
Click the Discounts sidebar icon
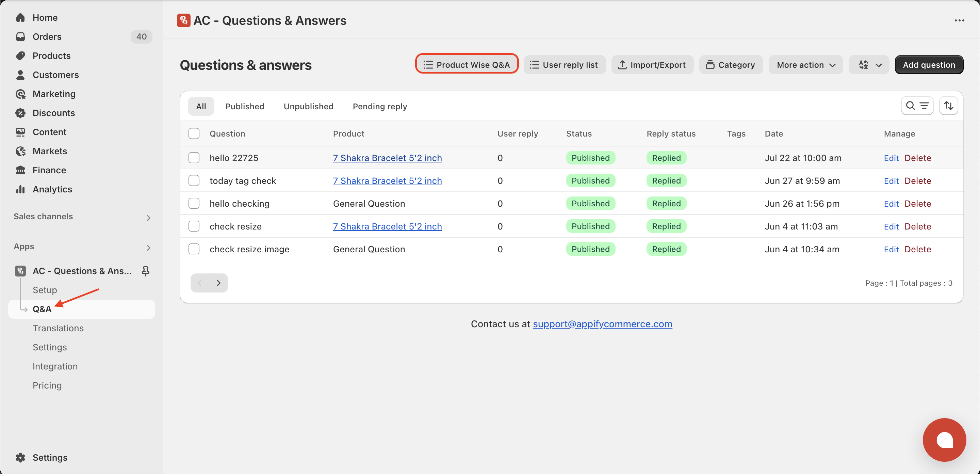pos(20,113)
